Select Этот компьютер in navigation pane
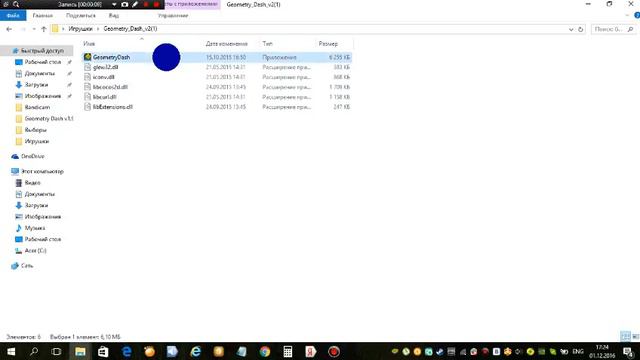Image resolution: width=640 pixels, height=360 pixels. click(x=42, y=171)
